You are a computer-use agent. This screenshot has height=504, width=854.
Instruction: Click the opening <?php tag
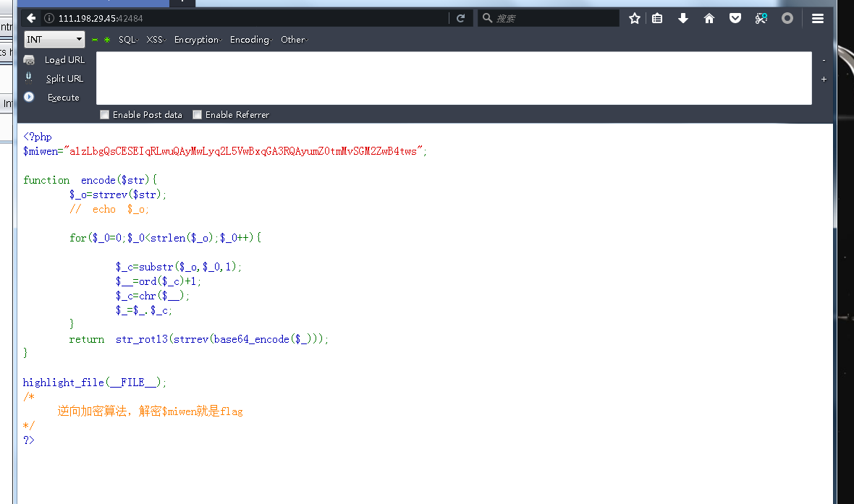(38, 137)
